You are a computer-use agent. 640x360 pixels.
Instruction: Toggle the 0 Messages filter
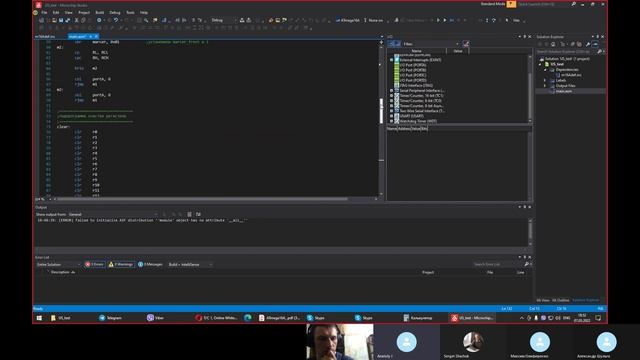(150, 264)
